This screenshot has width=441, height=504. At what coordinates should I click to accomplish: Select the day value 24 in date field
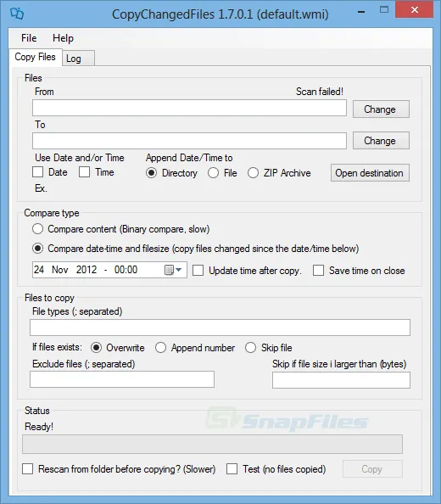(x=39, y=269)
